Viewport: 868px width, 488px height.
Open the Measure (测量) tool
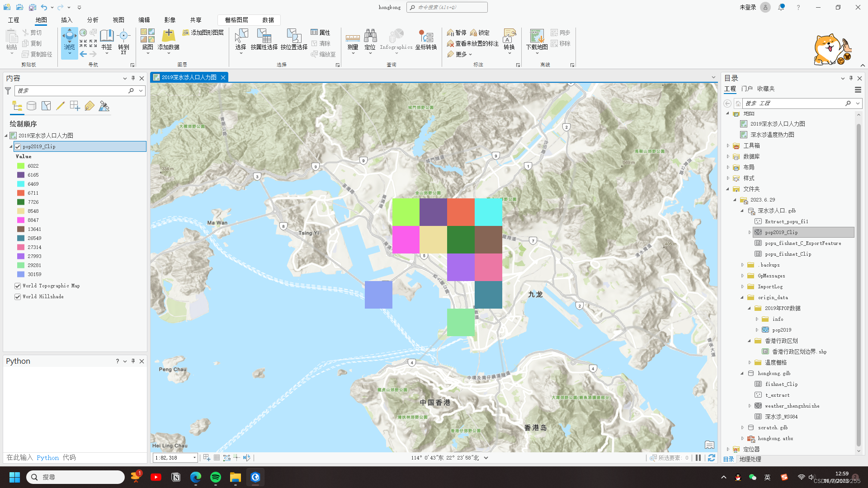point(353,39)
